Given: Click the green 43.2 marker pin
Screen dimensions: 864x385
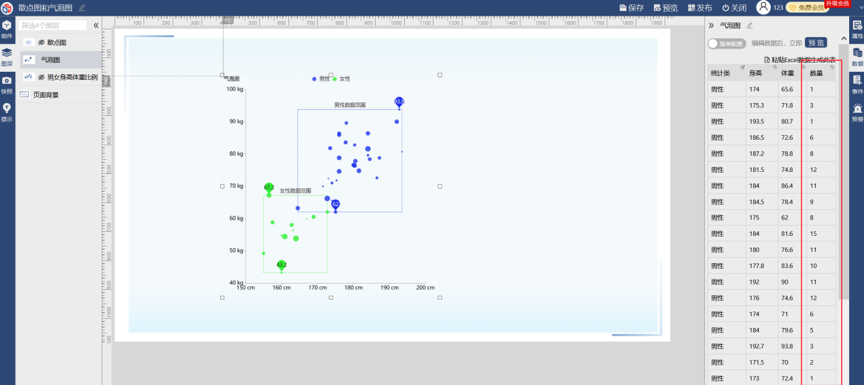Looking at the screenshot, I should [282, 265].
